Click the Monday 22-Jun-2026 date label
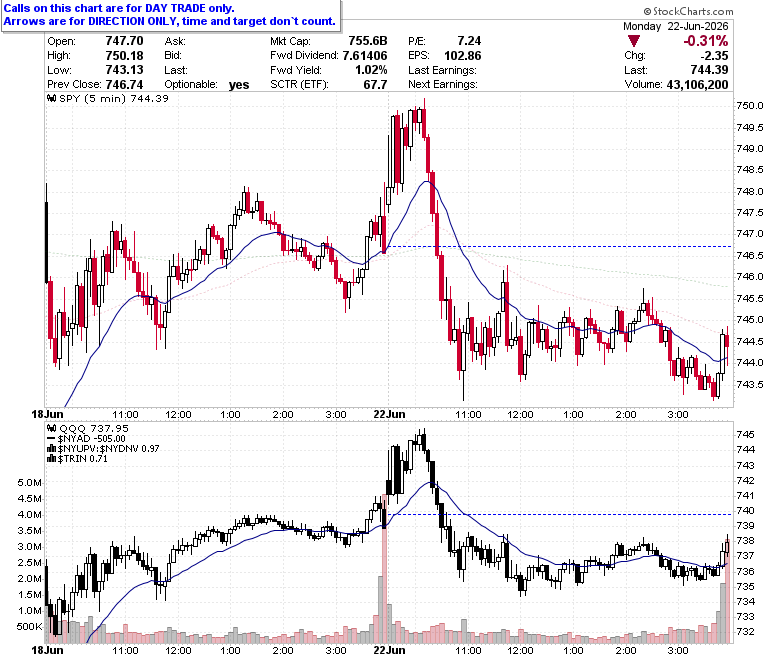Screen dimensions: 780x659 675,26
